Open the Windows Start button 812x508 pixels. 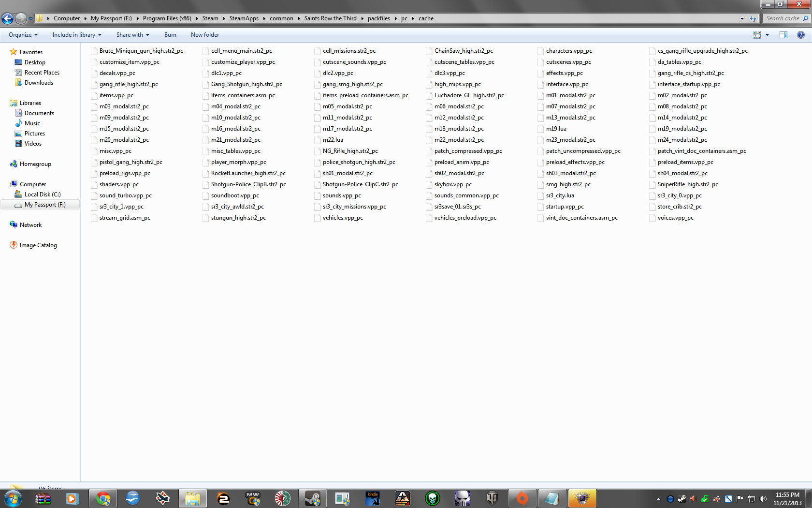[13, 498]
